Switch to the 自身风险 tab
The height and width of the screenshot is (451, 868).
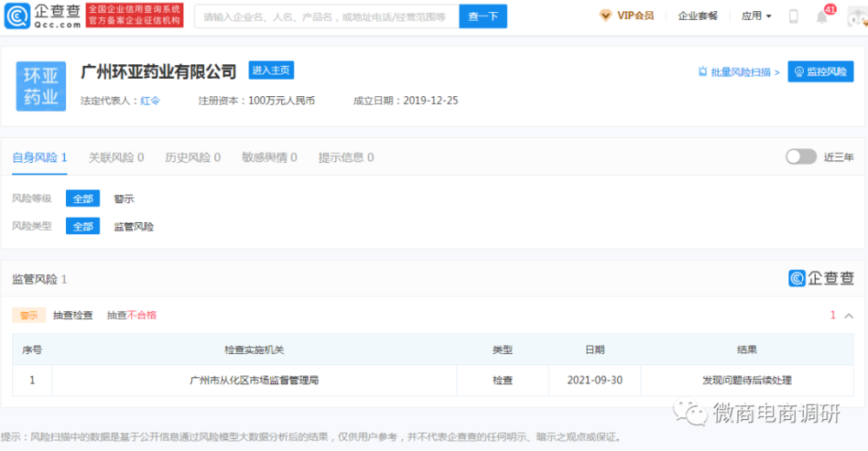pos(39,158)
